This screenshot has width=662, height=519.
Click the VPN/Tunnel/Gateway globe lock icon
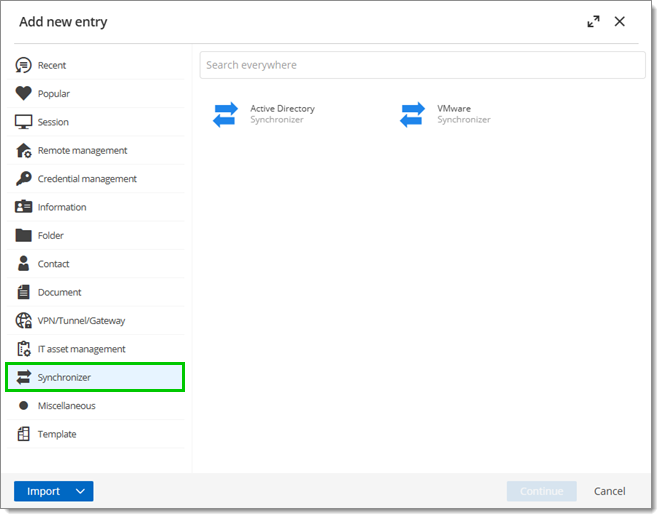pyautogui.click(x=24, y=321)
